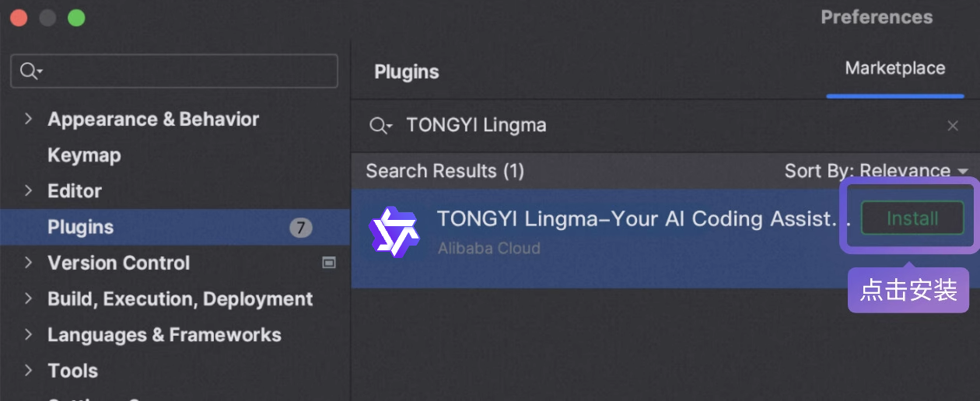This screenshot has width=980, height=401.
Task: Switch to the Marketplace tab
Action: (x=894, y=69)
